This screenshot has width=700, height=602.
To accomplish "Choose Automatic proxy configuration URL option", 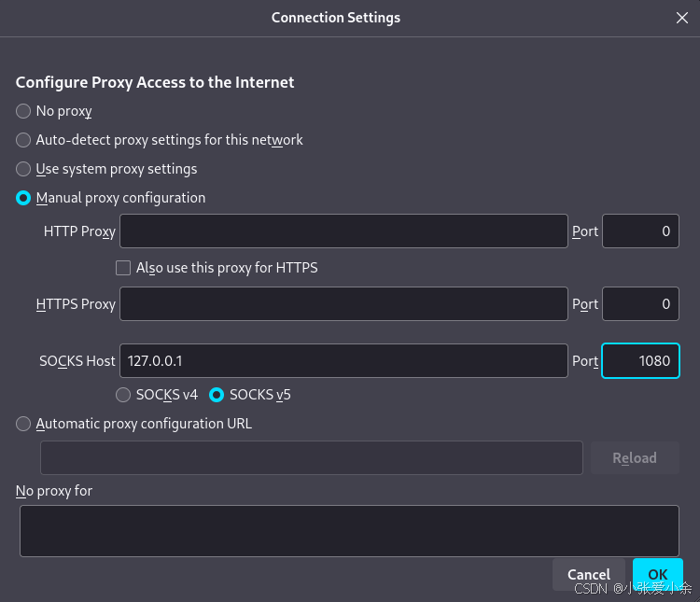I will 23,424.
